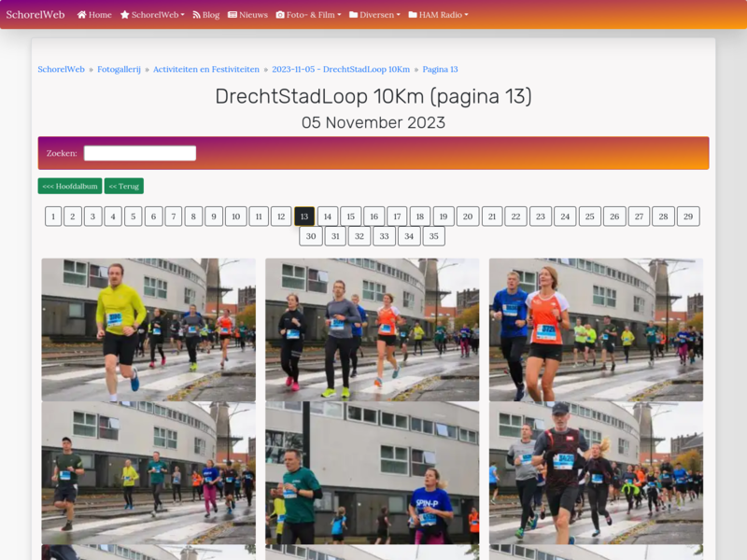Go to gallery page 3
Image resolution: width=747 pixels, height=560 pixels.
(92, 217)
